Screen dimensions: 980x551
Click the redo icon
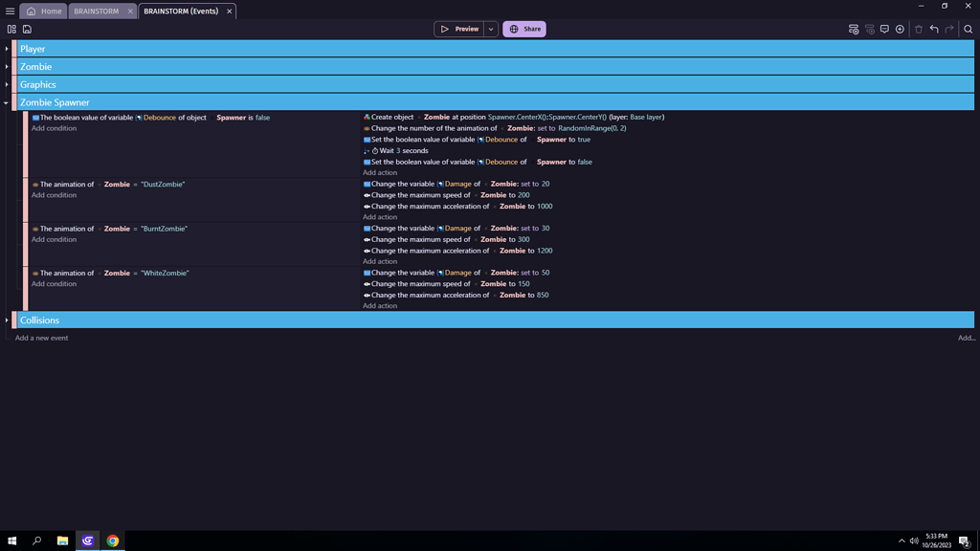[x=948, y=29]
